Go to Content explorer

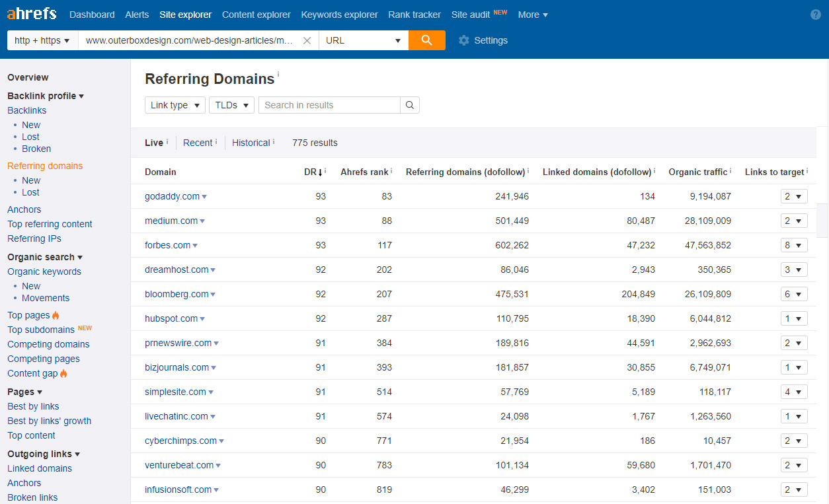[x=257, y=15]
